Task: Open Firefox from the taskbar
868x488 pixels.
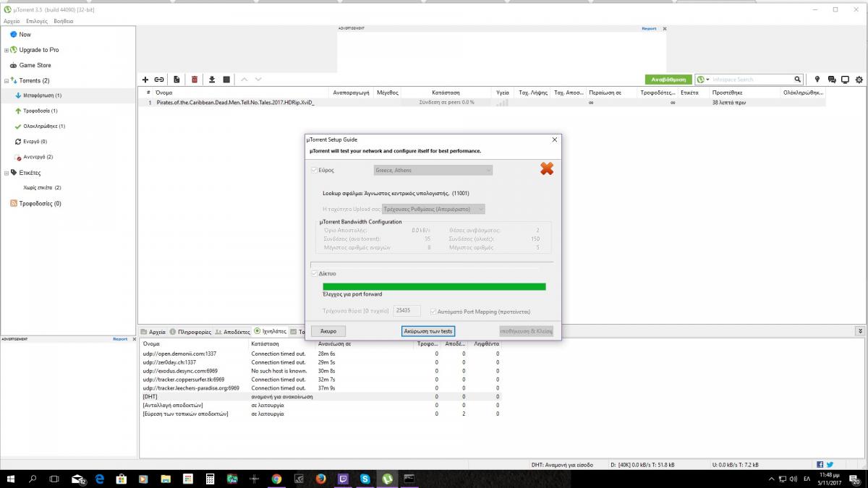Action: tap(321, 479)
